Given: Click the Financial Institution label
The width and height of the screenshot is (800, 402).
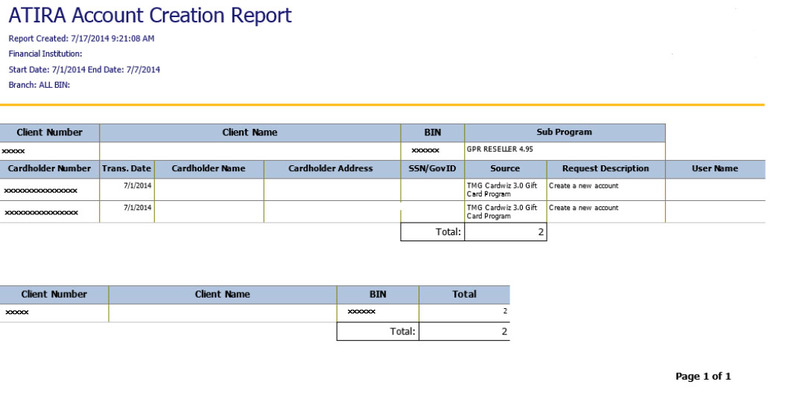Looking at the screenshot, I should click(x=45, y=54).
